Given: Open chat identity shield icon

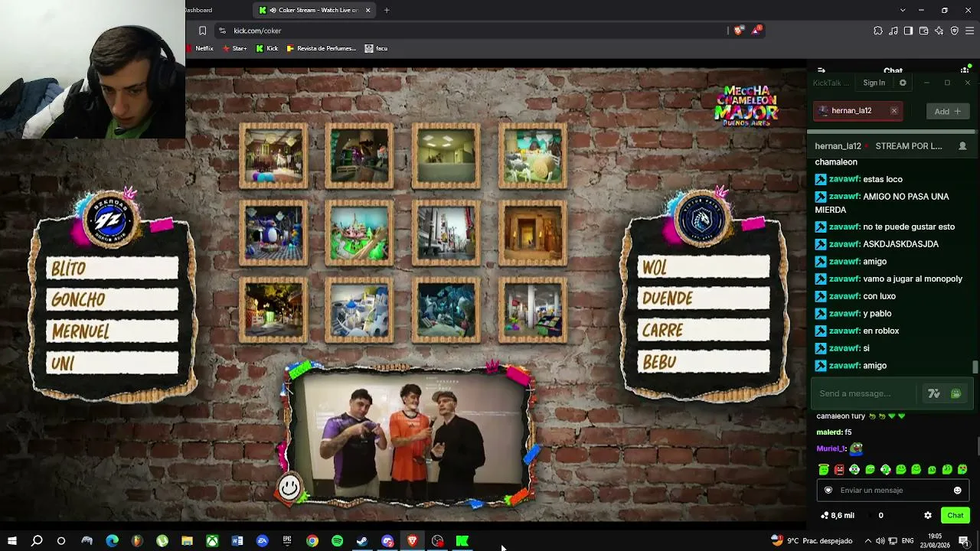Looking at the screenshot, I should click(828, 491).
